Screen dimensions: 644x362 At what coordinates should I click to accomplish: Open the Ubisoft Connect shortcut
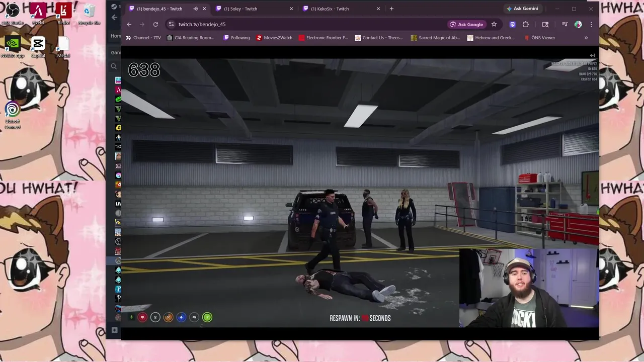click(x=13, y=116)
